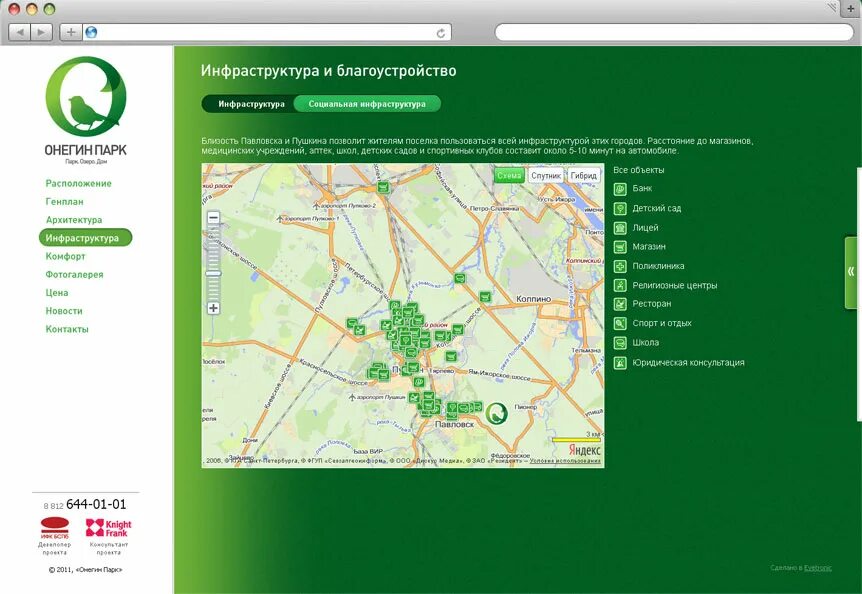The width and height of the screenshot is (862, 594).
Task: Click the Лицей legend icon
Action: [x=620, y=228]
